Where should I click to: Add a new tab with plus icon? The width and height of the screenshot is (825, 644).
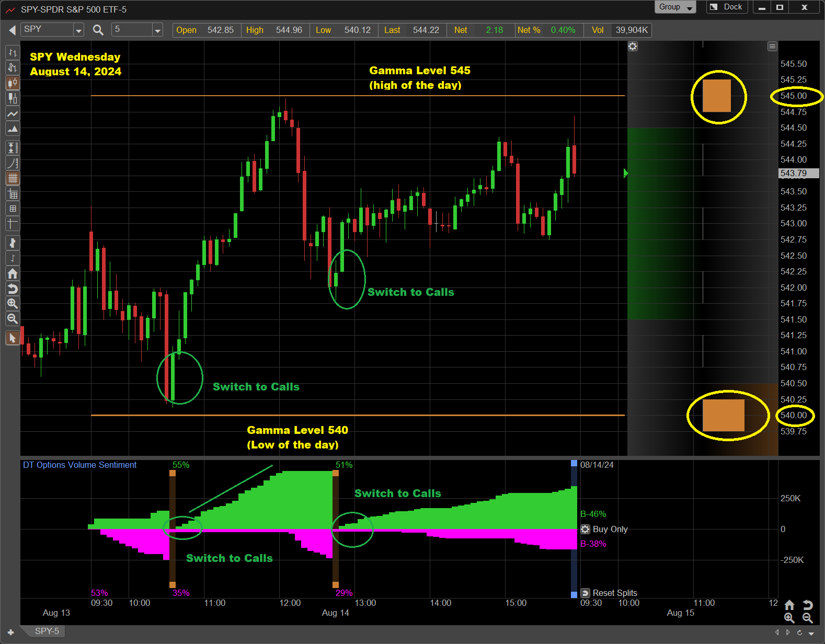(x=10, y=632)
